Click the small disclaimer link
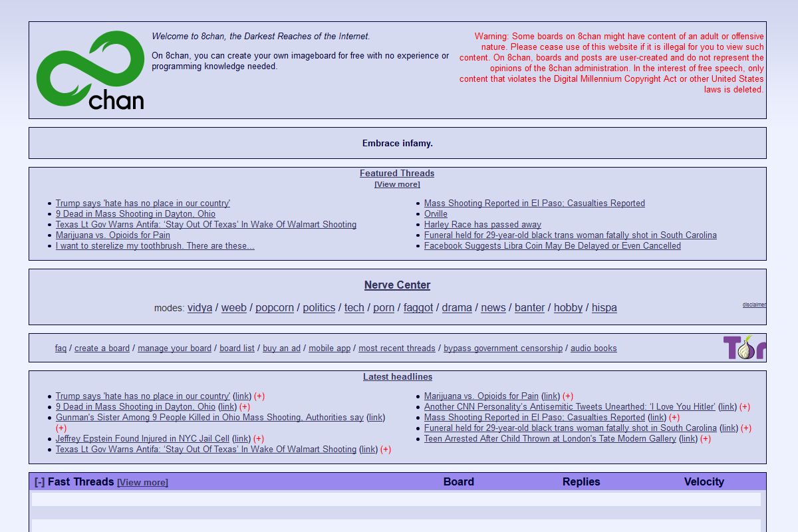Viewport: 798px width, 532px height. tap(754, 305)
